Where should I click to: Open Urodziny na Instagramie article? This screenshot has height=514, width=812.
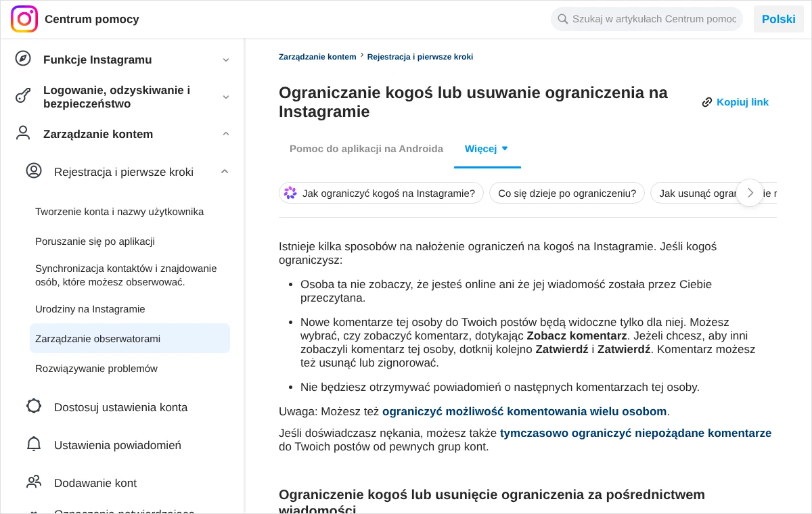[x=90, y=309]
